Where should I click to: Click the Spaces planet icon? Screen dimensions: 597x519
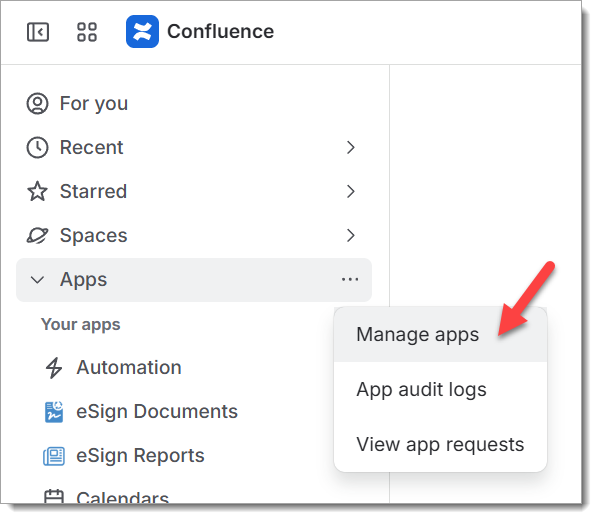pos(37,235)
